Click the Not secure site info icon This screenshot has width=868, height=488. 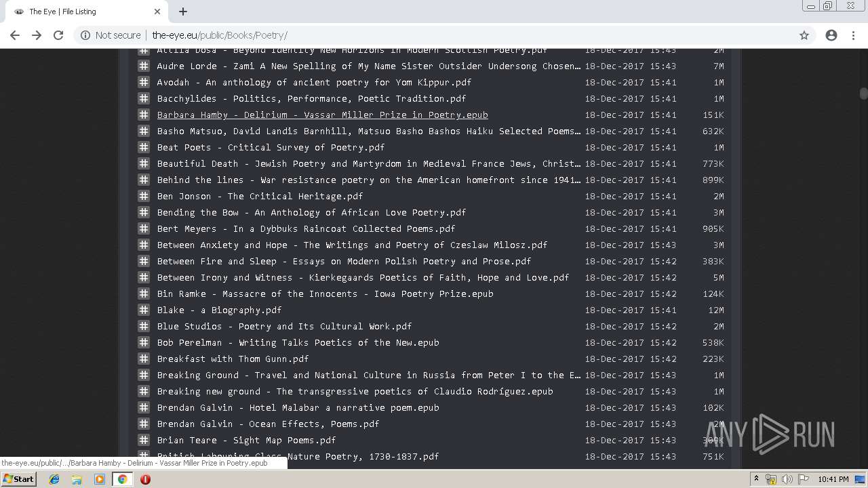pyautogui.click(x=85, y=35)
